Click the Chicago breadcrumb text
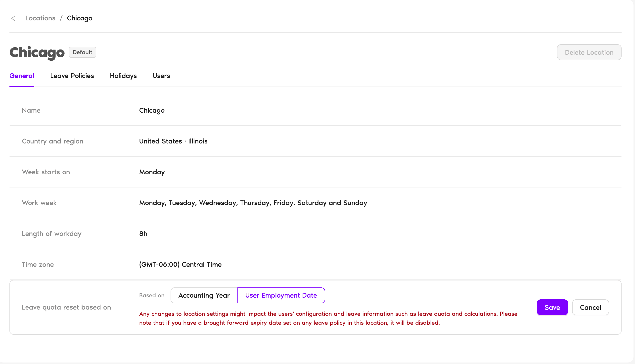The image size is (635, 364). pos(80,18)
